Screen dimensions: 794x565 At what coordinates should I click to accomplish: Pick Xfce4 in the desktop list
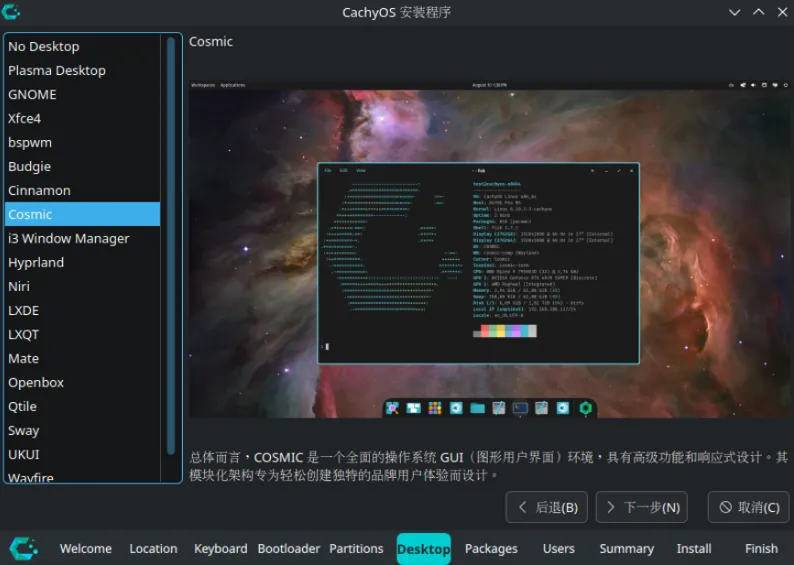pos(83,118)
